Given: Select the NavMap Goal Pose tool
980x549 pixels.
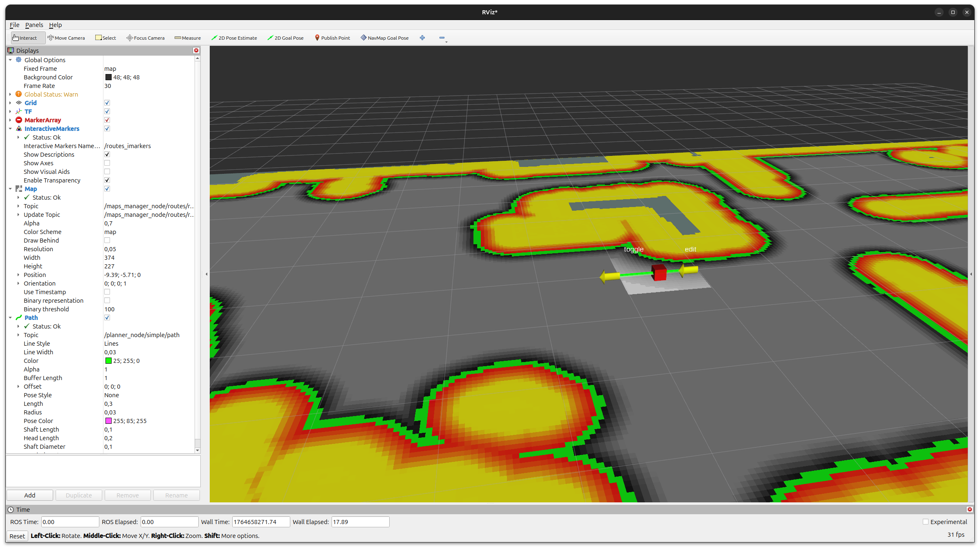Looking at the screenshot, I should (384, 38).
